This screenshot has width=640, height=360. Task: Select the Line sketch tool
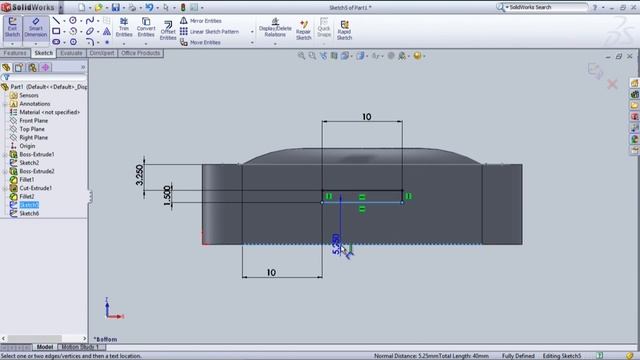click(56, 20)
